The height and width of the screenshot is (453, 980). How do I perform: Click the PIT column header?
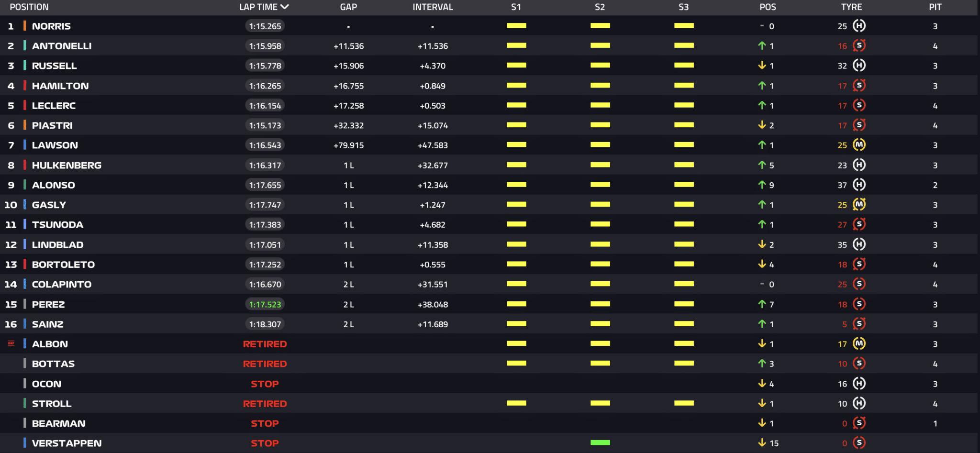[x=935, y=7]
